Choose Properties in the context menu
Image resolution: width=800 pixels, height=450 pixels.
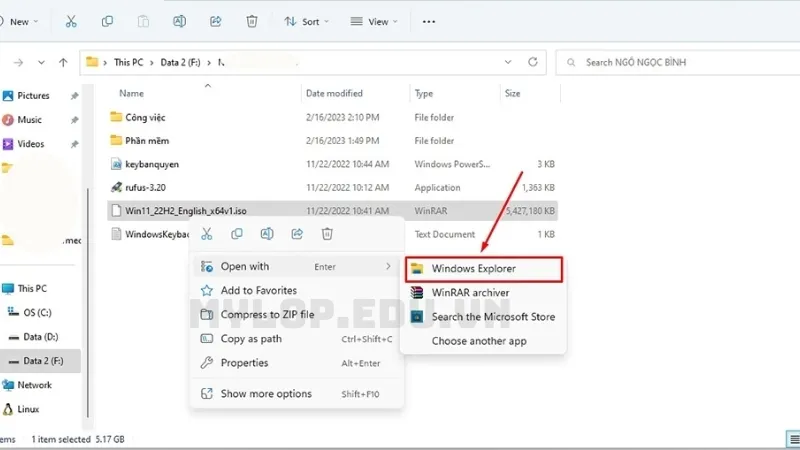pos(296,363)
